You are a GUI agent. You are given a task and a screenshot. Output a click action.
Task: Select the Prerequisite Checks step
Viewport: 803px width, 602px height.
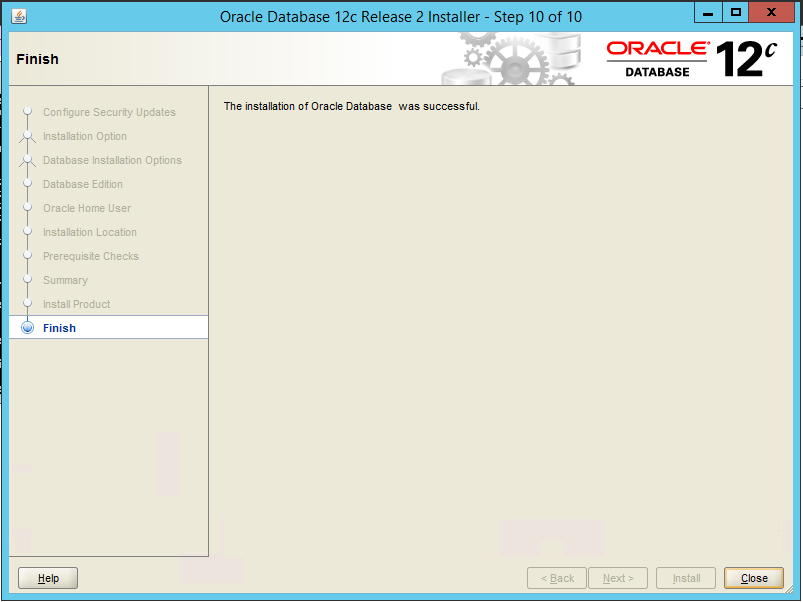click(91, 256)
